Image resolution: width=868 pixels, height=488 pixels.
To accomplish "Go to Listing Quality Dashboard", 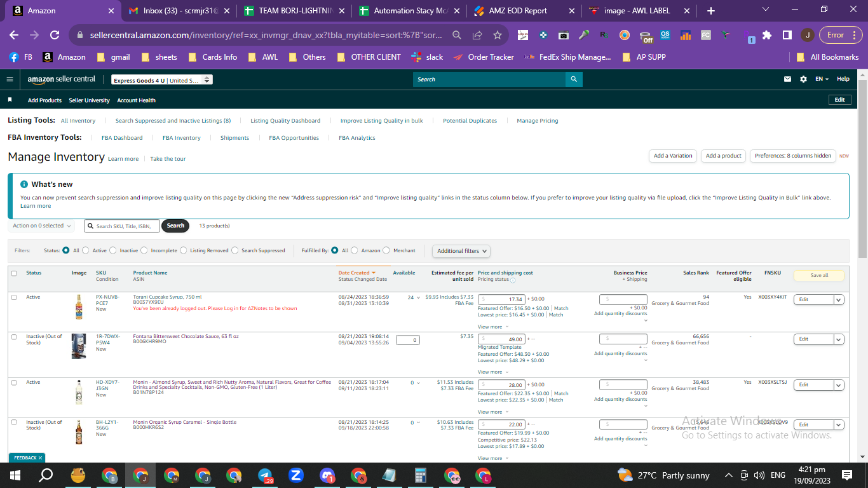I will pos(285,121).
